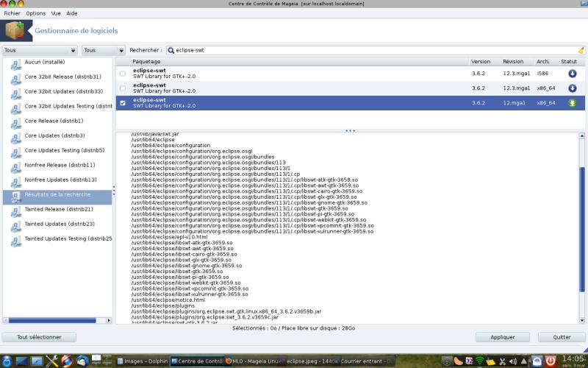The width and height of the screenshot is (588, 368).
Task: Switch to the Images - Dolphin taskbar window
Action: 142,361
